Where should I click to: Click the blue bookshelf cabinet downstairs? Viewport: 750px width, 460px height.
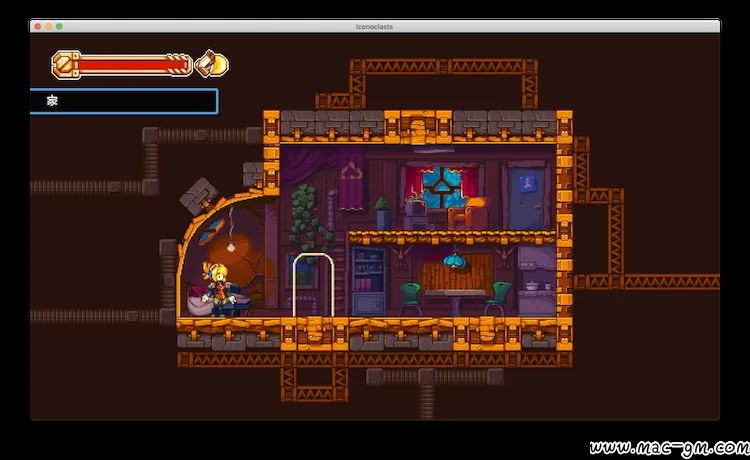(368, 282)
